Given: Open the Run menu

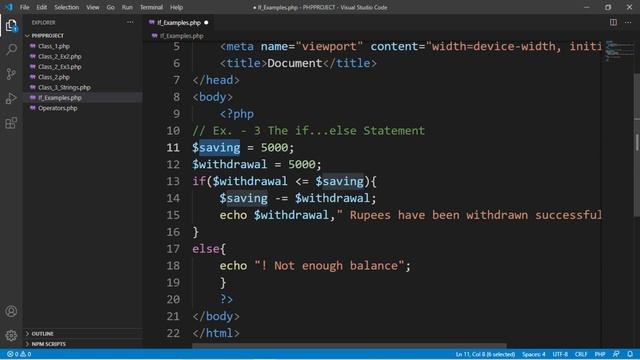Looking at the screenshot, I should pyautogui.click(x=127, y=7).
